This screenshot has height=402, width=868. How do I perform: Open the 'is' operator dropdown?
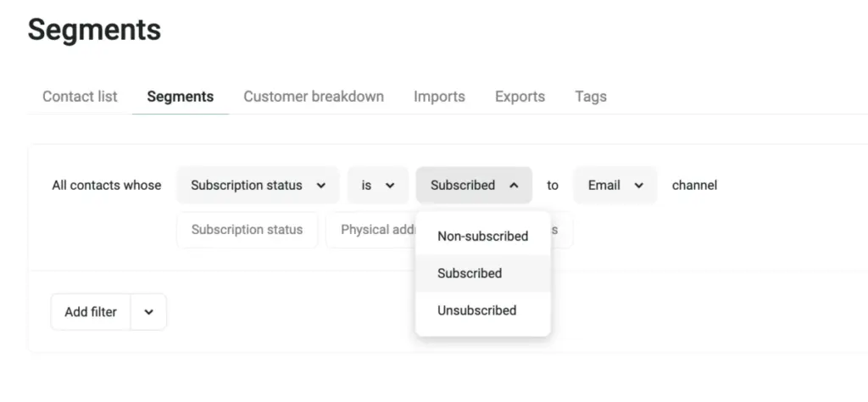(x=367, y=185)
